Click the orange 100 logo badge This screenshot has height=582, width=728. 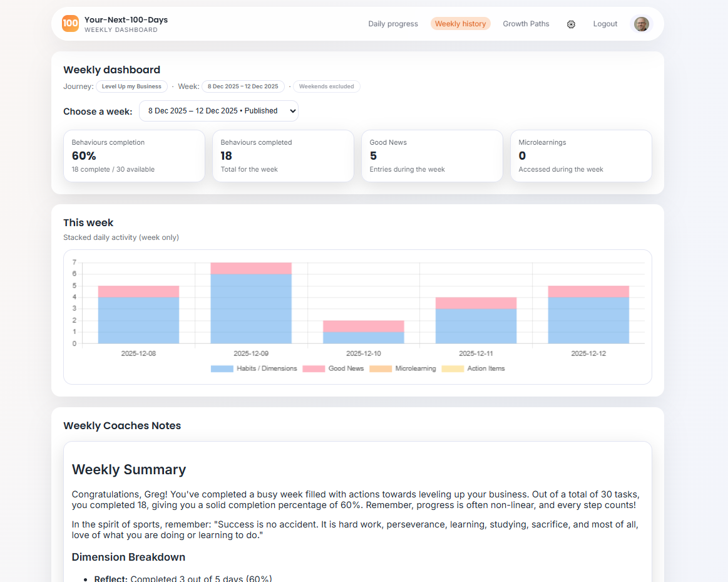(70, 24)
